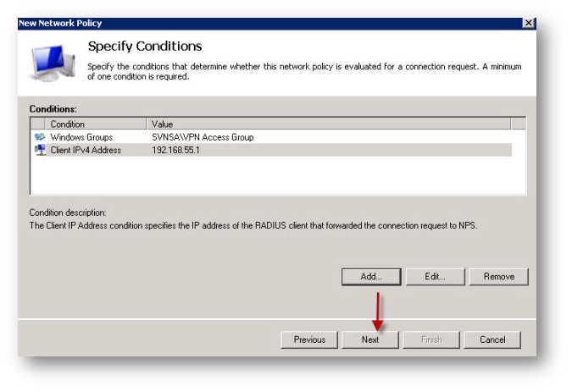Viewport: 572px width, 392px height.
Task: Sort by the Value column header
Action: pyautogui.click(x=328, y=124)
